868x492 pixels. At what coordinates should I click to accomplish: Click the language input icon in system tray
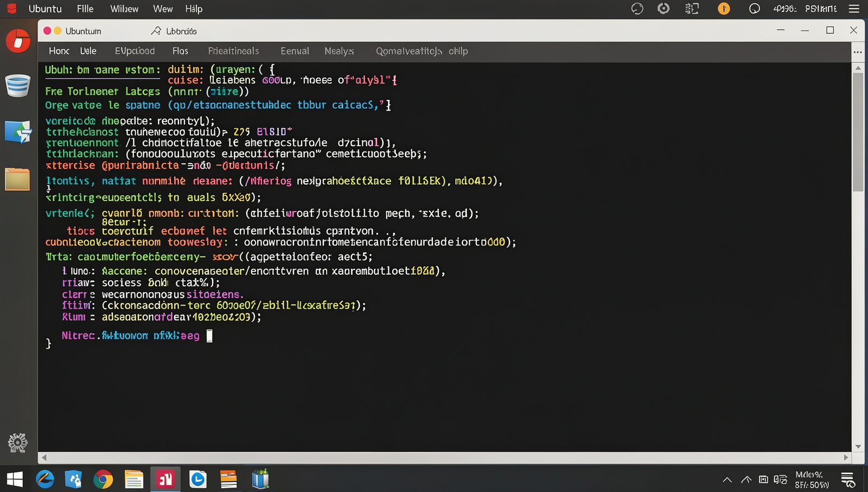pos(780,480)
